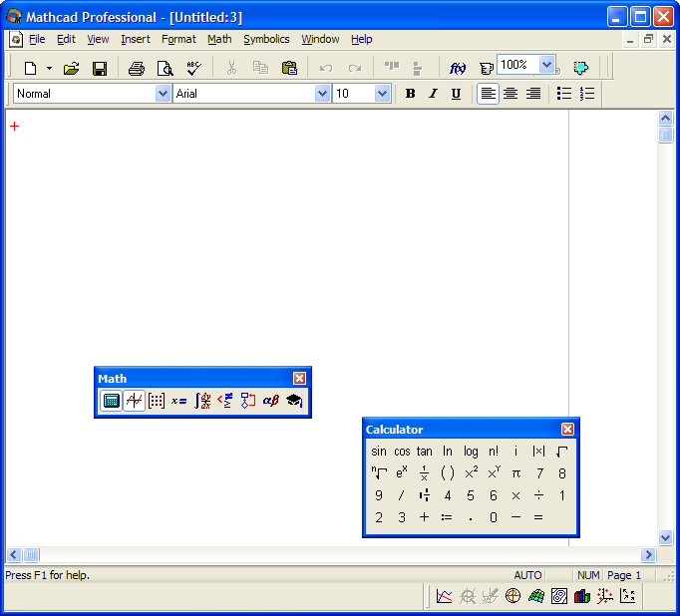680x616 pixels.
Task: Set Center paragraph alignment
Action: point(510,94)
